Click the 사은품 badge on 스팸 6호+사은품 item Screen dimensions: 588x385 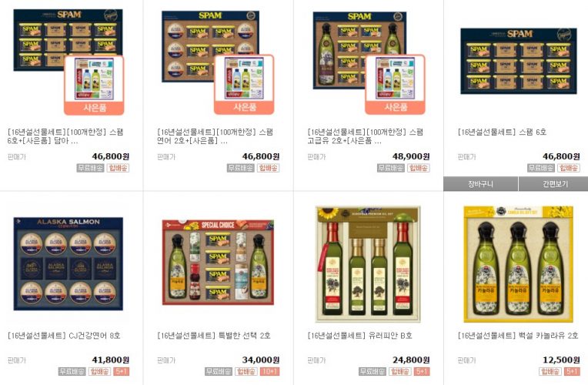coord(95,108)
